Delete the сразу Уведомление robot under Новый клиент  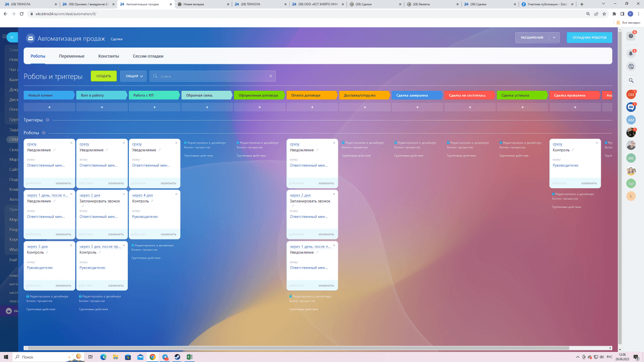(71, 143)
